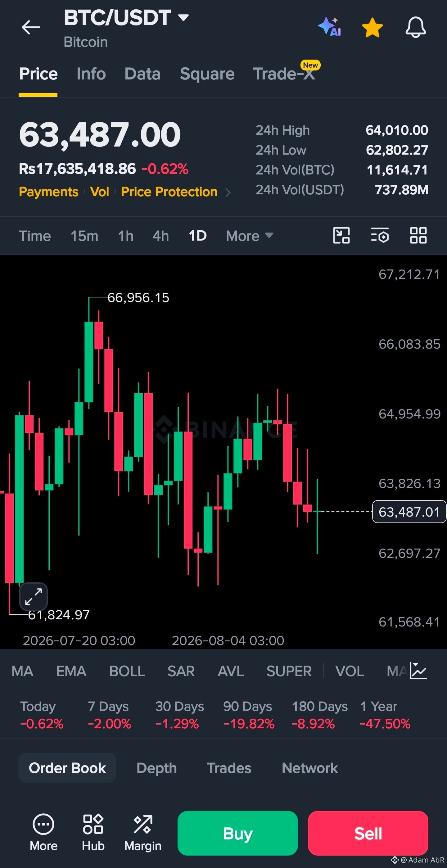The width and height of the screenshot is (447, 868).
Task: Switch to the Depth tab
Action: pyautogui.click(x=157, y=768)
